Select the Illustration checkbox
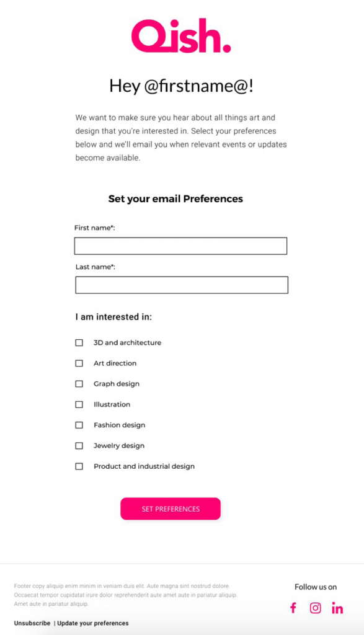The width and height of the screenshot is (364, 635). 79,404
